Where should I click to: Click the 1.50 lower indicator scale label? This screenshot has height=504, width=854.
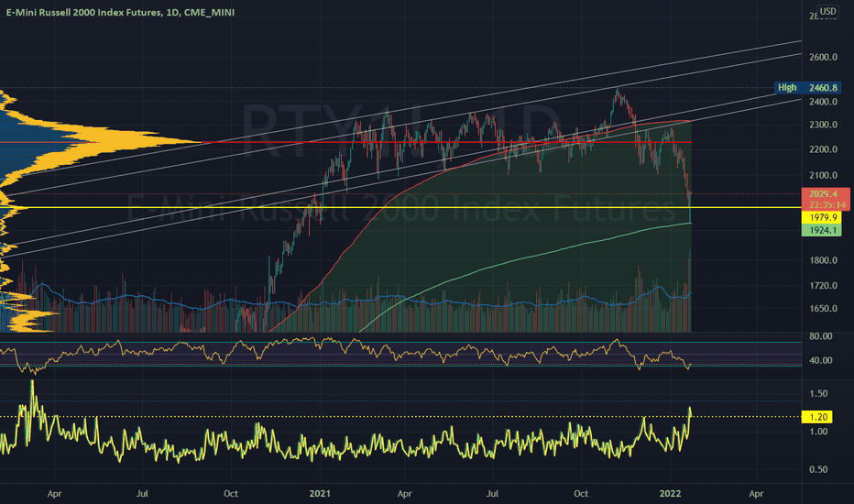818,393
